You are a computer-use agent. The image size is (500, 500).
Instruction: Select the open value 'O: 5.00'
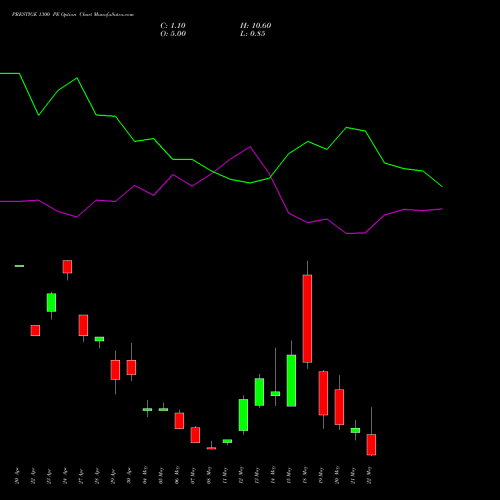[173, 34]
